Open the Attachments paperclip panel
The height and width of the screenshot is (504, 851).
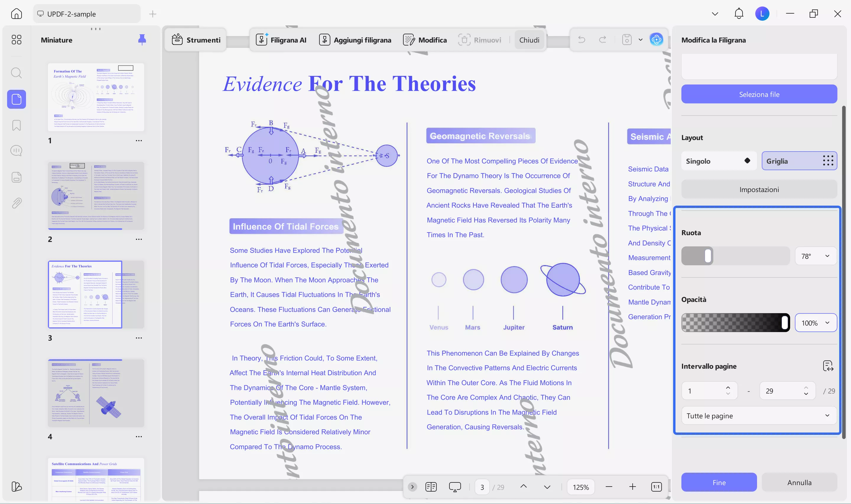click(x=16, y=203)
